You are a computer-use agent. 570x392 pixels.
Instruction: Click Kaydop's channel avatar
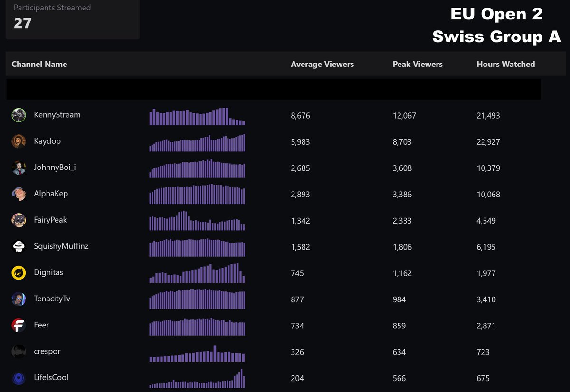pos(19,141)
